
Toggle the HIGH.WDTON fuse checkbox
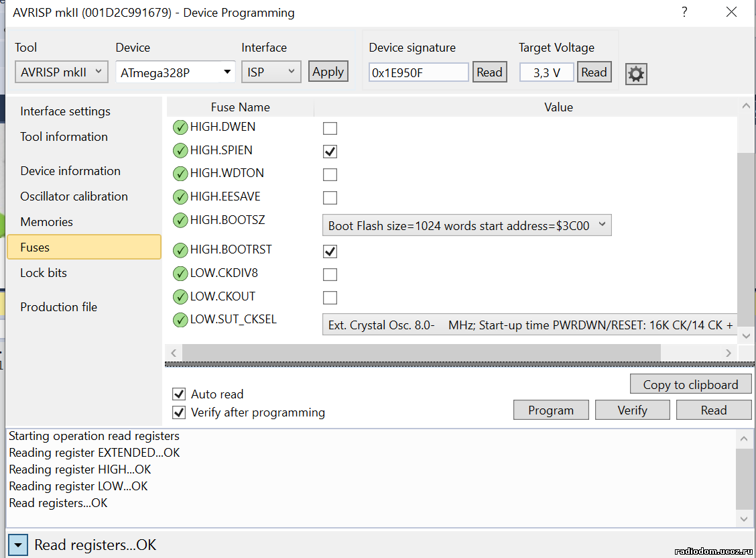(x=330, y=174)
